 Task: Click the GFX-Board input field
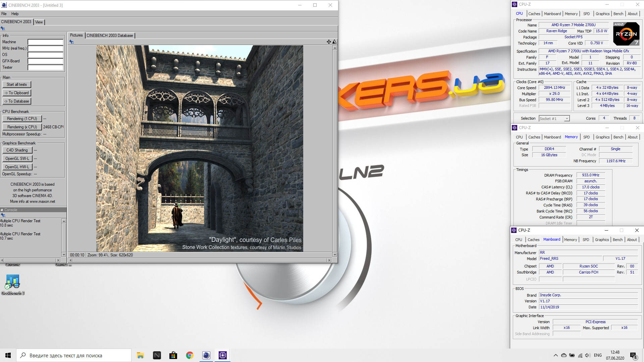point(46,61)
